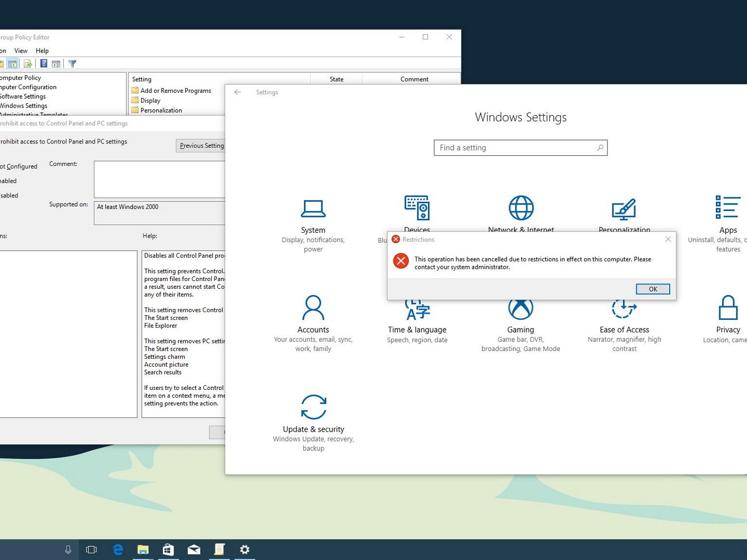
Task: Click the blue Help question mark icon
Action: (44, 64)
